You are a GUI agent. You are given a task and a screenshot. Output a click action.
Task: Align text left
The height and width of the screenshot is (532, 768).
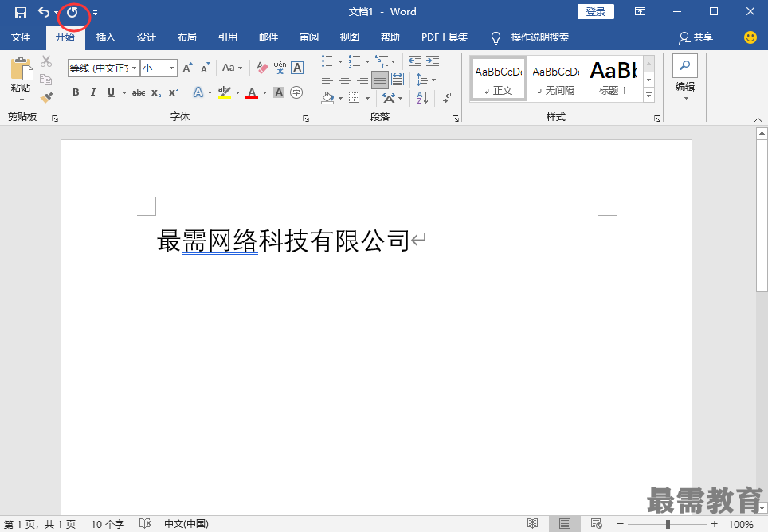[x=327, y=80]
